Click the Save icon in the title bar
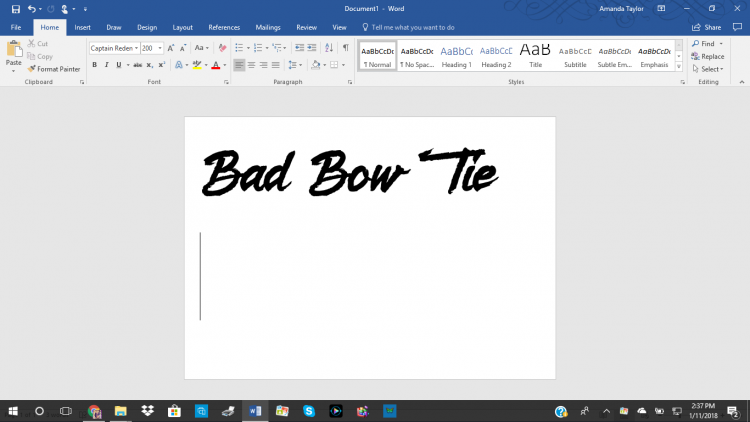Viewport: 750px width, 422px height. pyautogui.click(x=15, y=9)
